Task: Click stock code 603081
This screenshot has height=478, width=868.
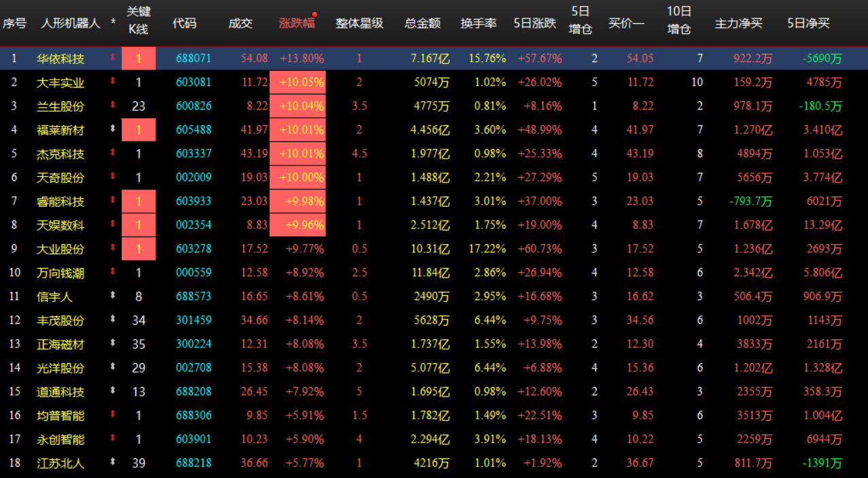Action: pyautogui.click(x=194, y=82)
